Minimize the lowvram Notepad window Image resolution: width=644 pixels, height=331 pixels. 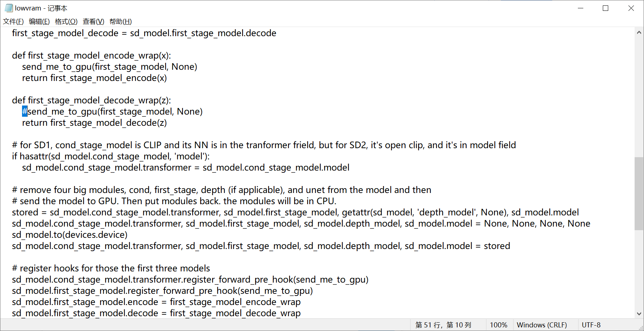(x=581, y=8)
